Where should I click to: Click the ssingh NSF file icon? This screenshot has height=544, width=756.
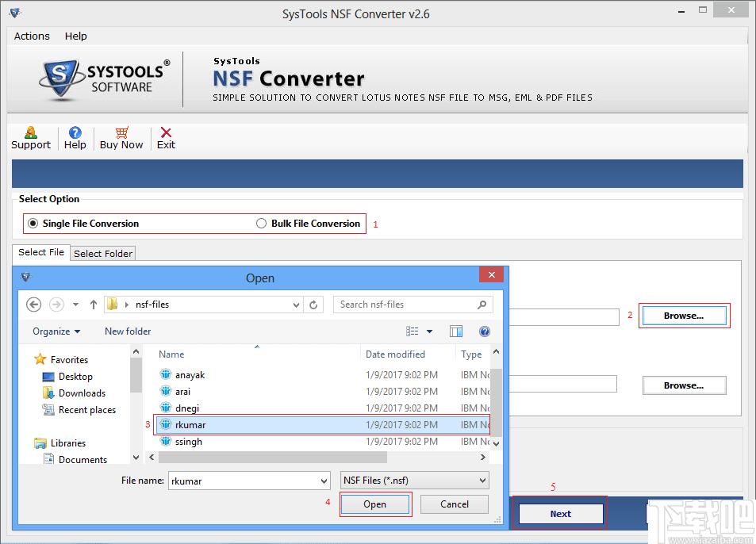(165, 441)
